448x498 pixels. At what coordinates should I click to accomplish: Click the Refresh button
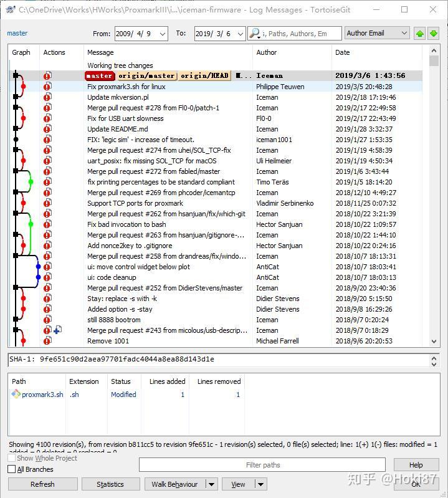(x=42, y=484)
